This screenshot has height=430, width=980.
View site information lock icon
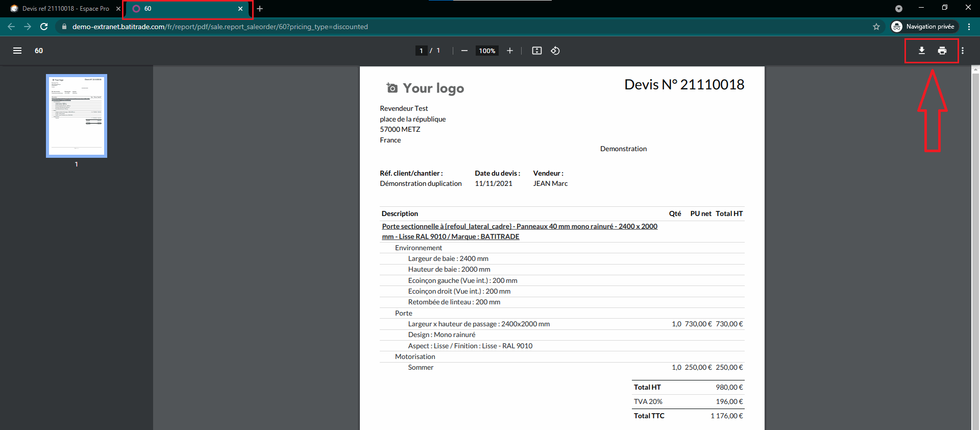tap(64, 27)
